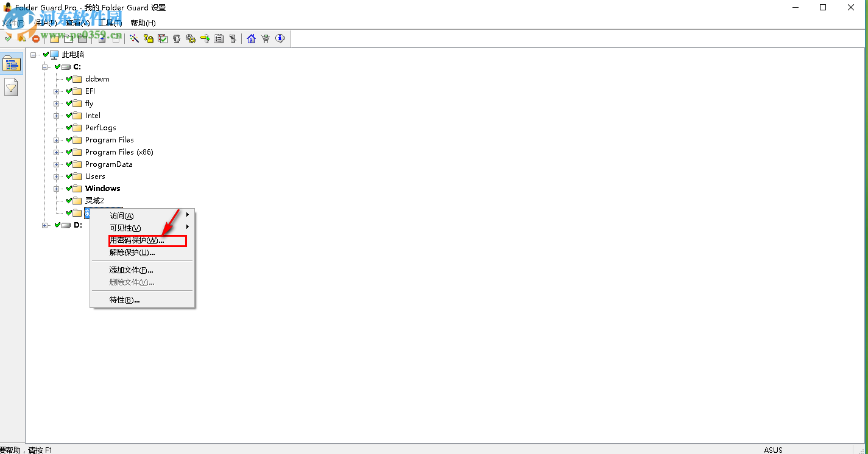The width and height of the screenshot is (868, 454).
Task: Choose 用密码保护(W)... from the context menu
Action: (143, 240)
